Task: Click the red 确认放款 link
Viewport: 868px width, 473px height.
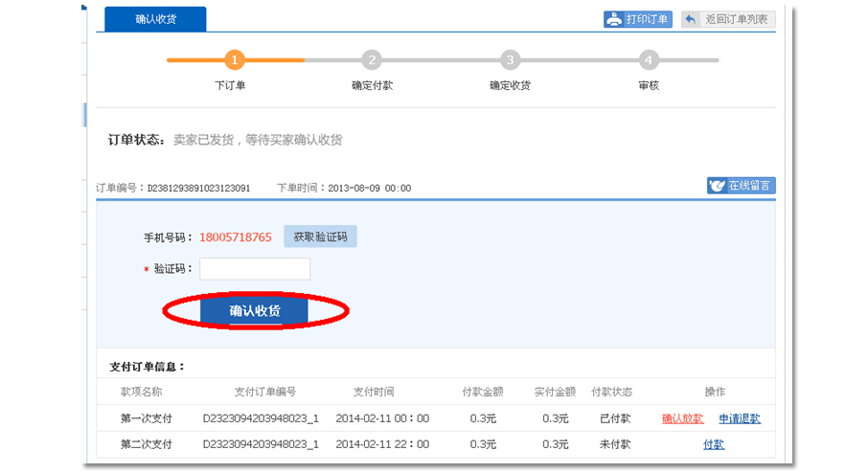Action: click(x=682, y=418)
